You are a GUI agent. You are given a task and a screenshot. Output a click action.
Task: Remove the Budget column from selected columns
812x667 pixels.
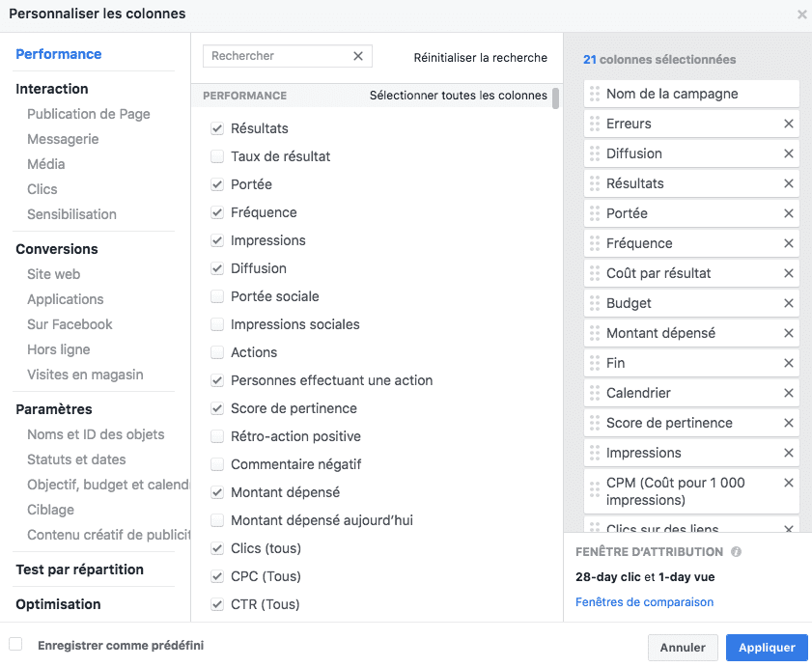tap(789, 302)
